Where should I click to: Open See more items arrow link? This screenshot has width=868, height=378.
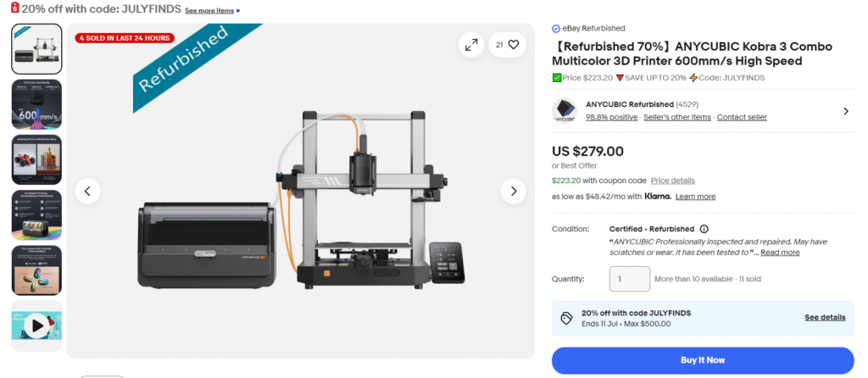point(213,10)
